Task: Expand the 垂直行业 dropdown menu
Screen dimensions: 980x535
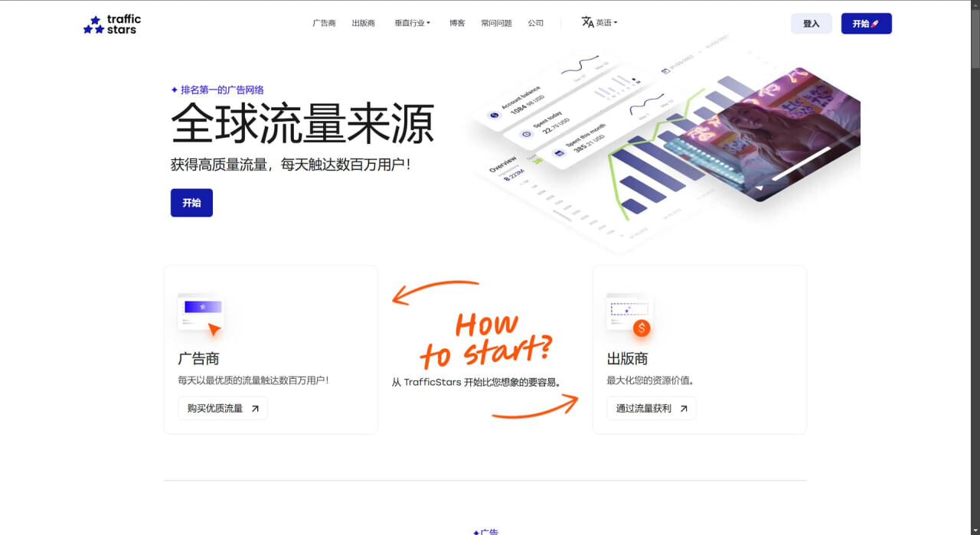Action: 412,23
